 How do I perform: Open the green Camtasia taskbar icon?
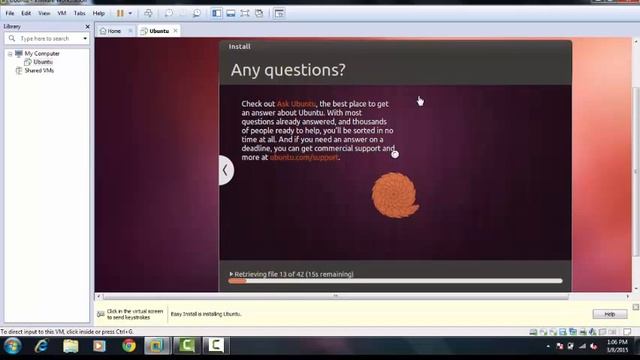tap(187, 346)
